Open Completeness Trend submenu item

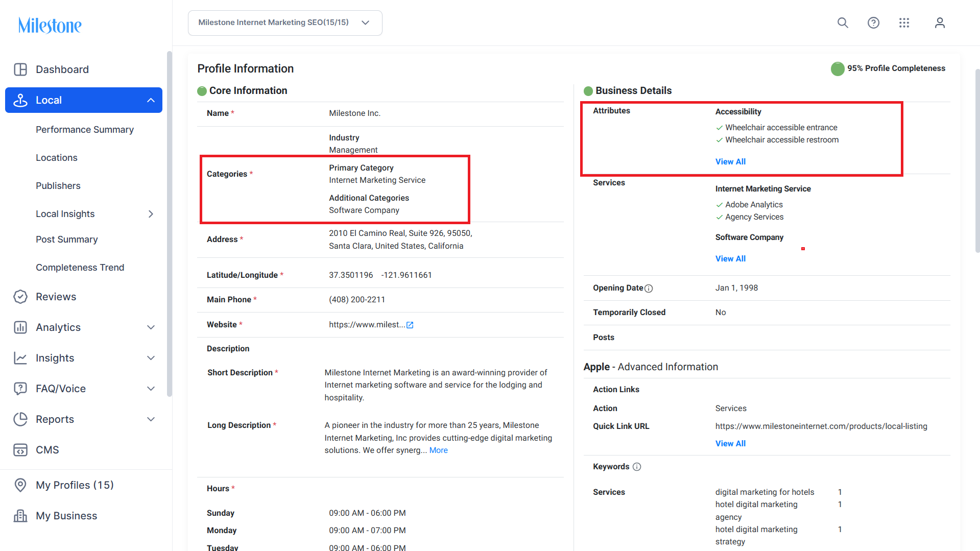pos(80,268)
